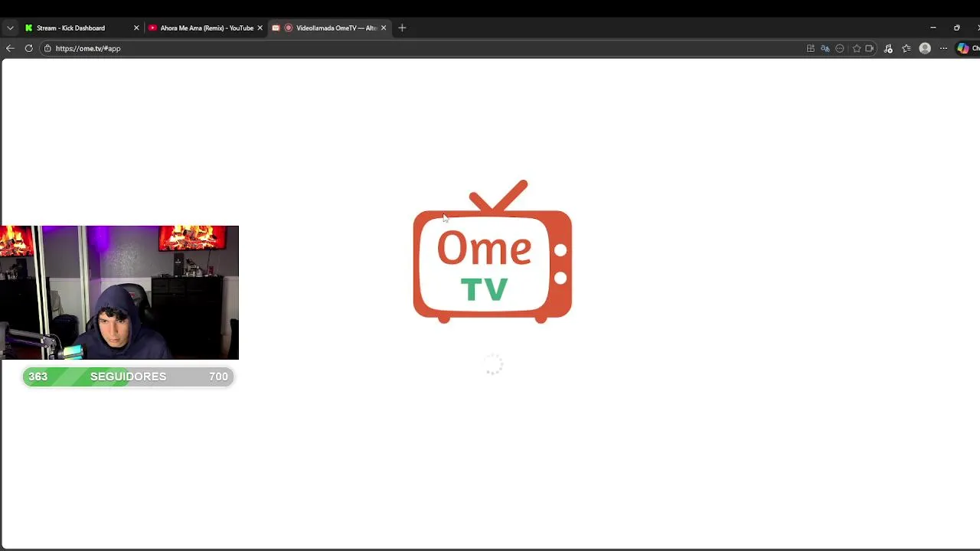The image size is (980, 551).
Task: Open the tab search dropdown arrow
Action: 10,28
